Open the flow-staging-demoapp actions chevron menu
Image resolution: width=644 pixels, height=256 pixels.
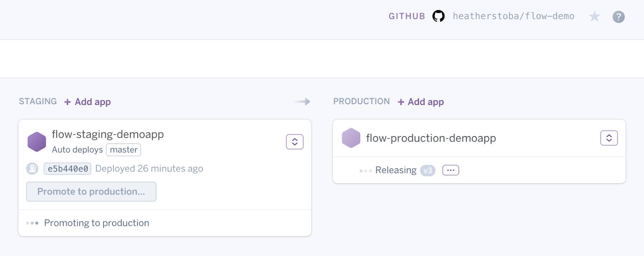[295, 142]
